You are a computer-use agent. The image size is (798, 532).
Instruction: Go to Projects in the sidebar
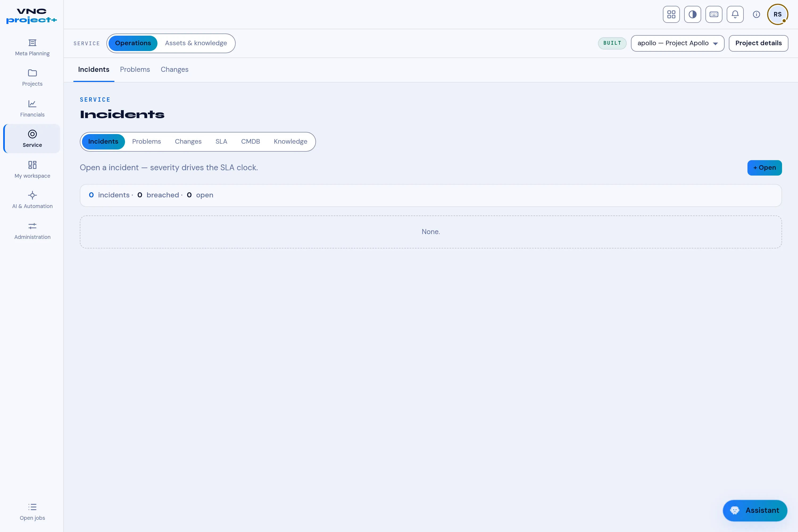coord(32,78)
